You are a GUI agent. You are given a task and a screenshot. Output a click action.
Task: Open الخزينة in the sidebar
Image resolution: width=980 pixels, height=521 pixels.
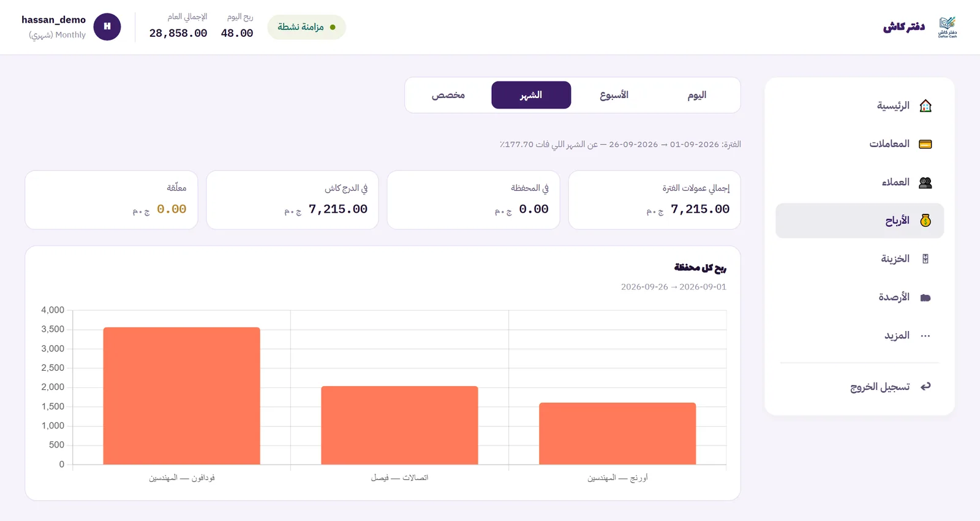coord(859,259)
